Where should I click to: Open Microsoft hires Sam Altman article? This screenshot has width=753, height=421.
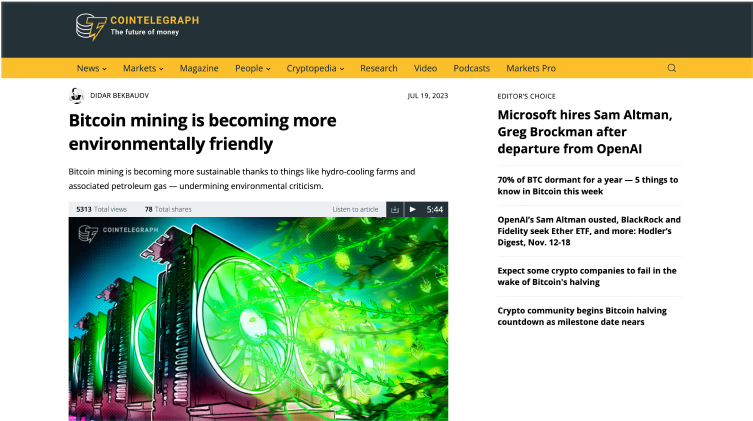click(x=584, y=132)
